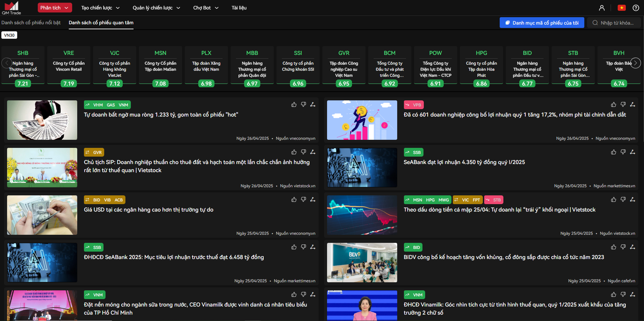Image resolution: width=644 pixels, height=321 pixels.
Task: Open the user account icon
Action: click(602, 8)
